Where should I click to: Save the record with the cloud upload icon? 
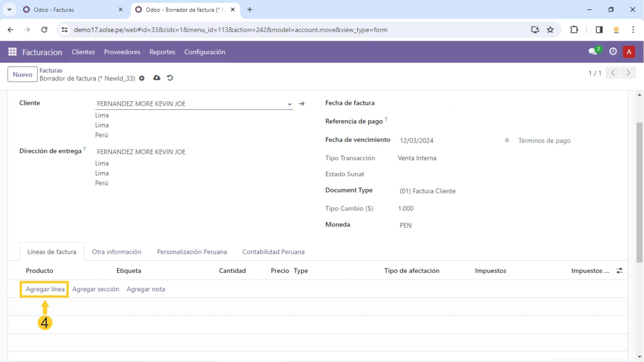[x=156, y=78]
